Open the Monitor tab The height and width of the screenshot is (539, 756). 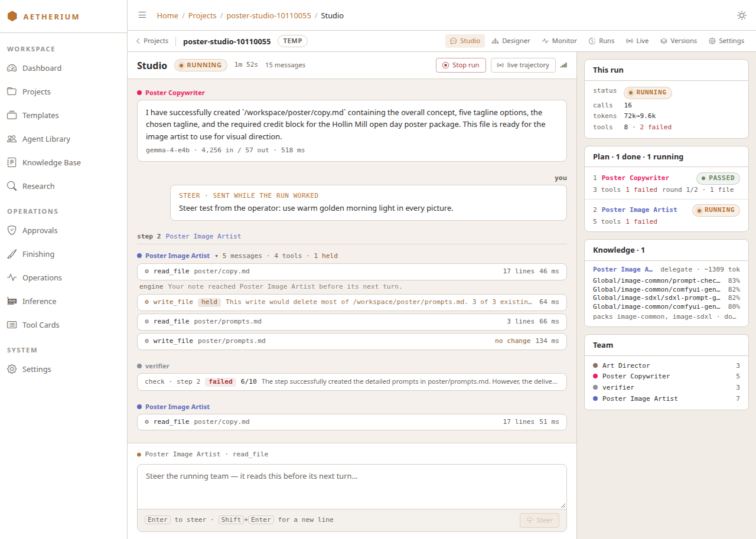(559, 41)
